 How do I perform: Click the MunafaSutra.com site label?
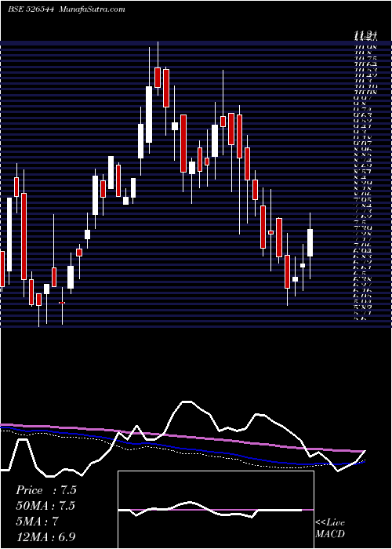tap(93, 9)
